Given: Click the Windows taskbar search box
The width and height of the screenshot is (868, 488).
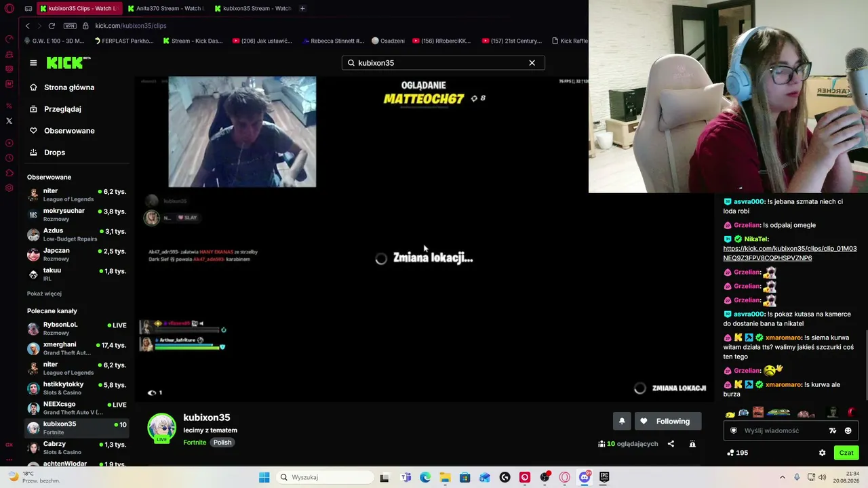Looking at the screenshot, I should coord(325,477).
